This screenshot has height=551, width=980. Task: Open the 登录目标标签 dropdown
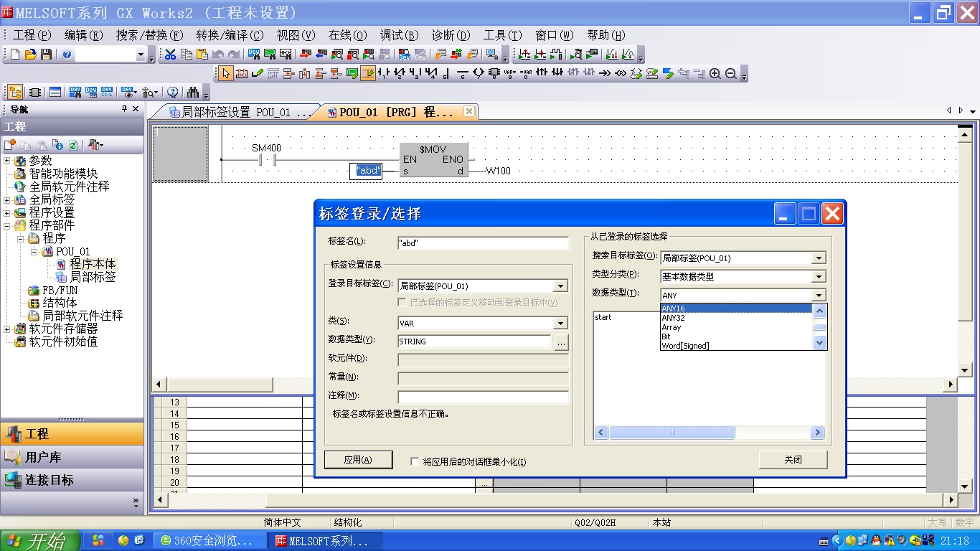tap(561, 286)
